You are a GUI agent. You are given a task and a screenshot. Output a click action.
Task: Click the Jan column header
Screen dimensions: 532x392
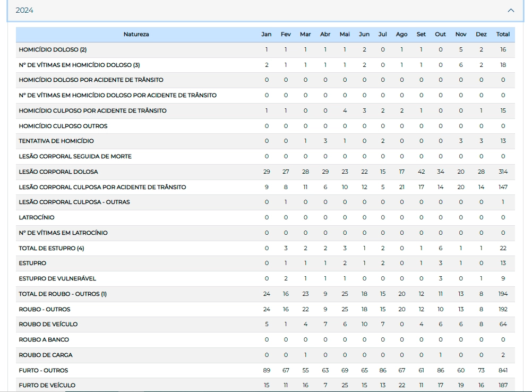coord(266,35)
